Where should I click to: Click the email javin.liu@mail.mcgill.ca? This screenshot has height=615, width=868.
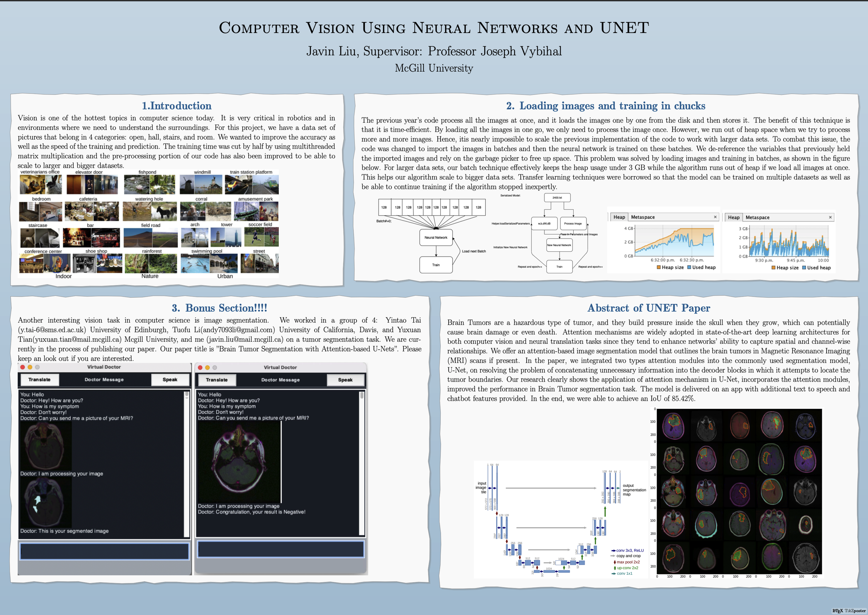[245, 339]
